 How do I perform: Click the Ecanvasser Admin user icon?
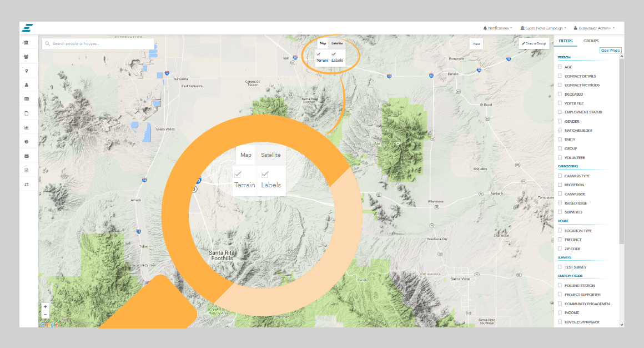[575, 28]
